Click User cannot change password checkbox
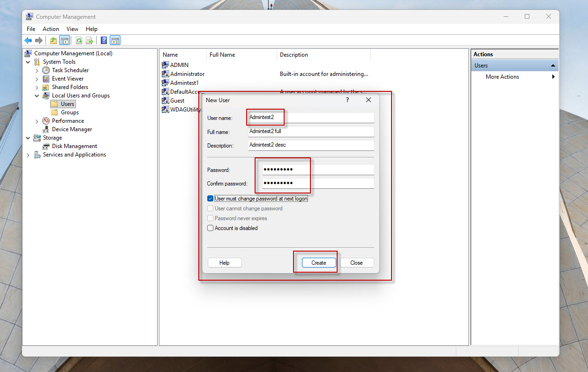 (x=210, y=208)
